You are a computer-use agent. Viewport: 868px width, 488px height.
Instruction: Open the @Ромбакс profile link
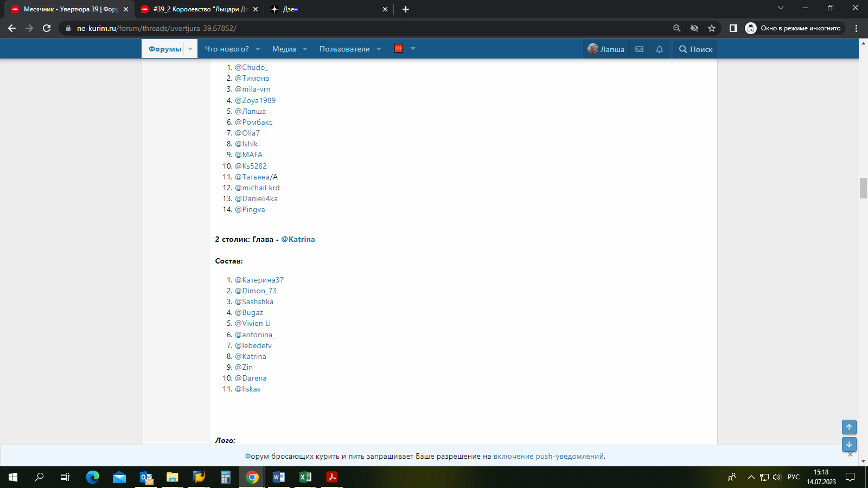point(254,122)
